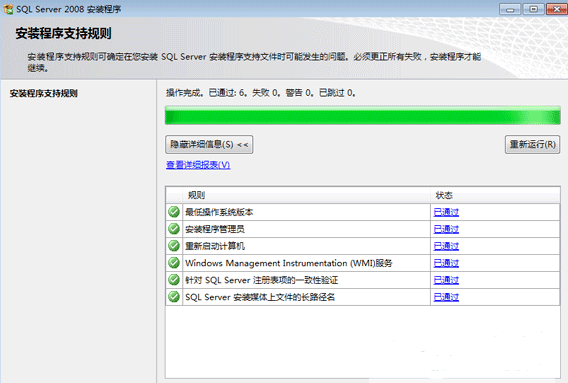Click the green progress bar
This screenshot has height=383, width=568.
coord(363,115)
